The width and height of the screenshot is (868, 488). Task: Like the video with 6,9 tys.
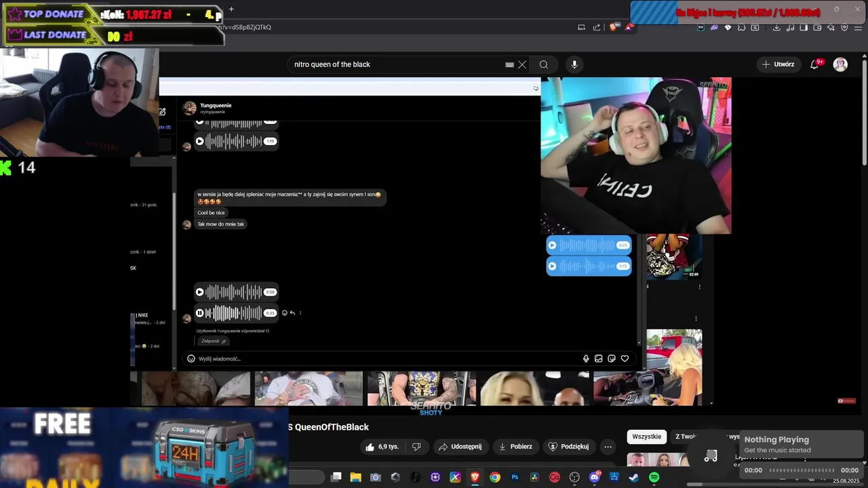point(382,447)
